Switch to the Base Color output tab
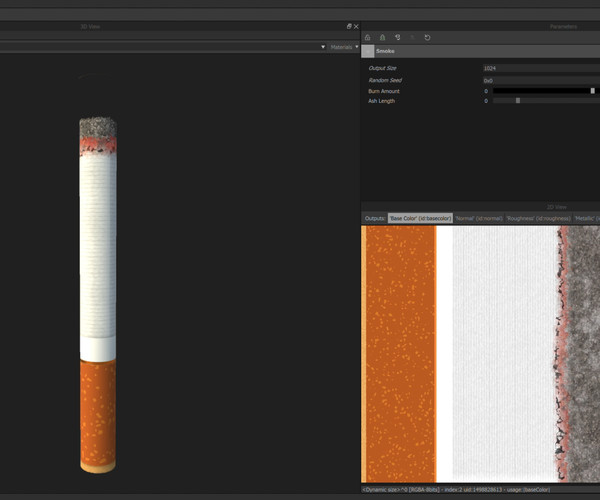This screenshot has width=600, height=500. pyautogui.click(x=420, y=218)
